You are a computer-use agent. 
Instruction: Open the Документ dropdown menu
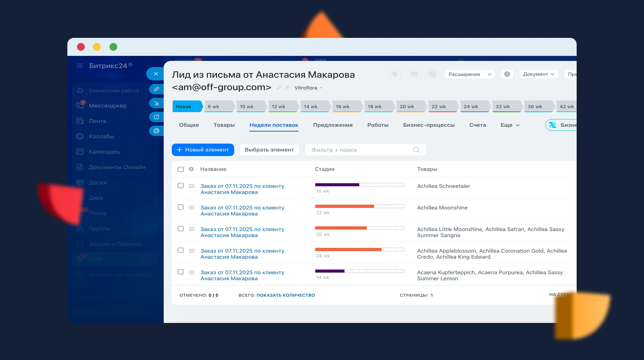pyautogui.click(x=538, y=74)
